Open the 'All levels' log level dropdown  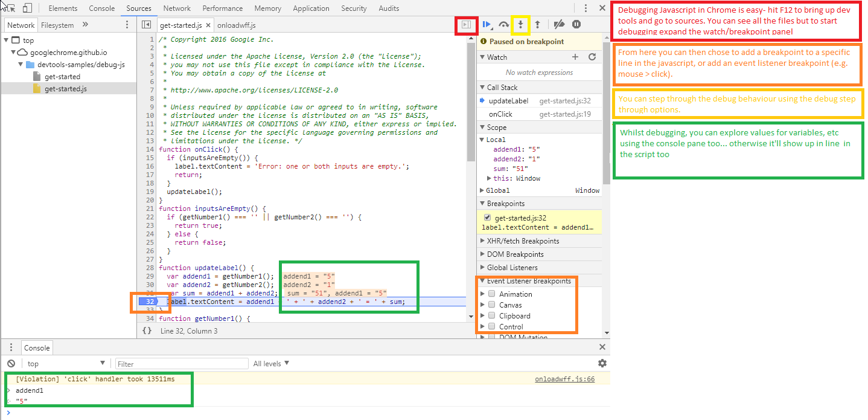click(271, 363)
